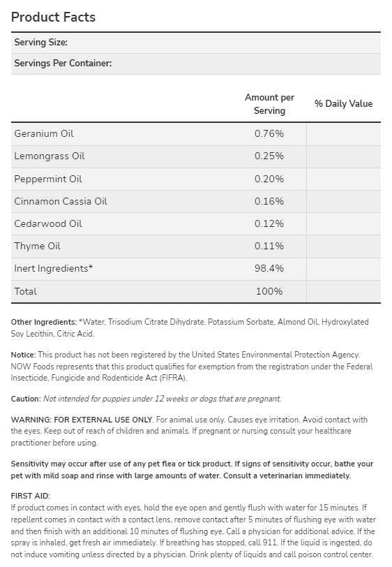Select the Thyme Oil row label
This screenshot has width=392, height=567.
(x=37, y=246)
